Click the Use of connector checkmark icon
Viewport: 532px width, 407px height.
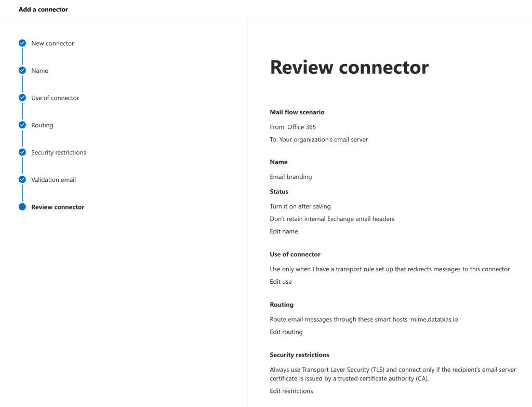(x=22, y=98)
